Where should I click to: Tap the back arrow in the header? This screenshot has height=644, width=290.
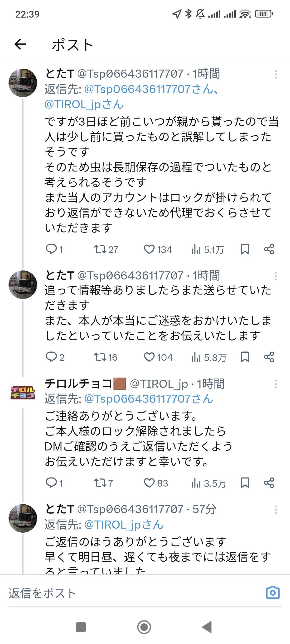(20, 44)
